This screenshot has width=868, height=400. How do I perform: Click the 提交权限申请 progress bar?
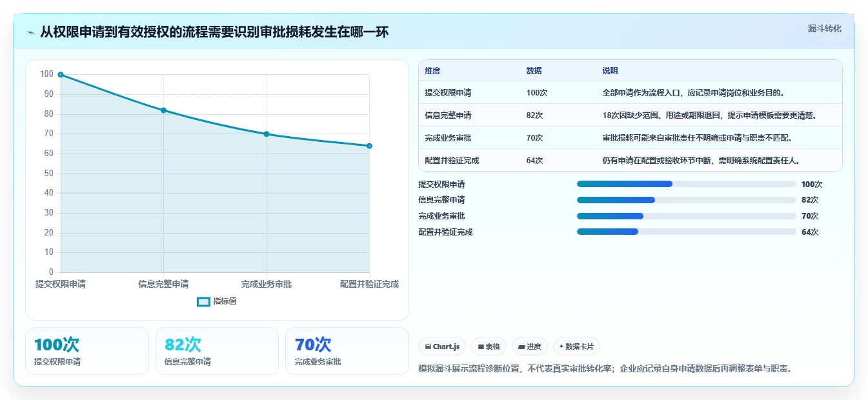coord(687,184)
